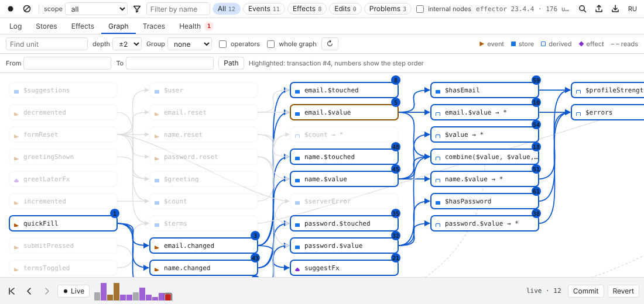The height and width of the screenshot is (304, 644).
Task: Click the record button
Action: [11, 9]
